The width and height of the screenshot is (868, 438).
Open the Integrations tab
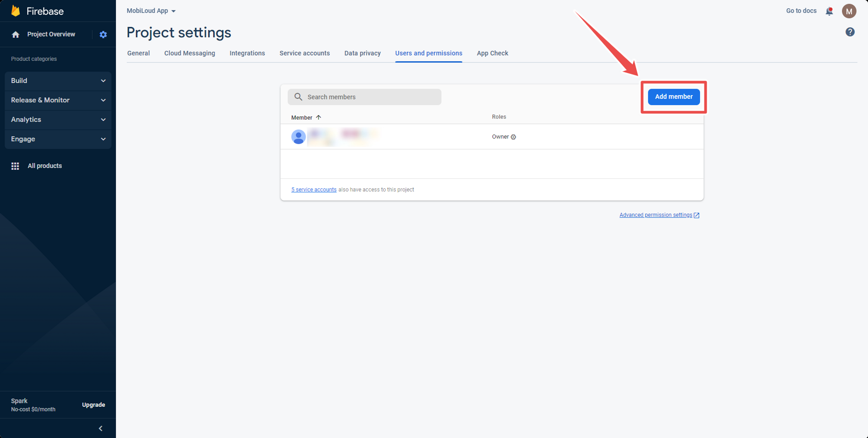[x=247, y=53]
